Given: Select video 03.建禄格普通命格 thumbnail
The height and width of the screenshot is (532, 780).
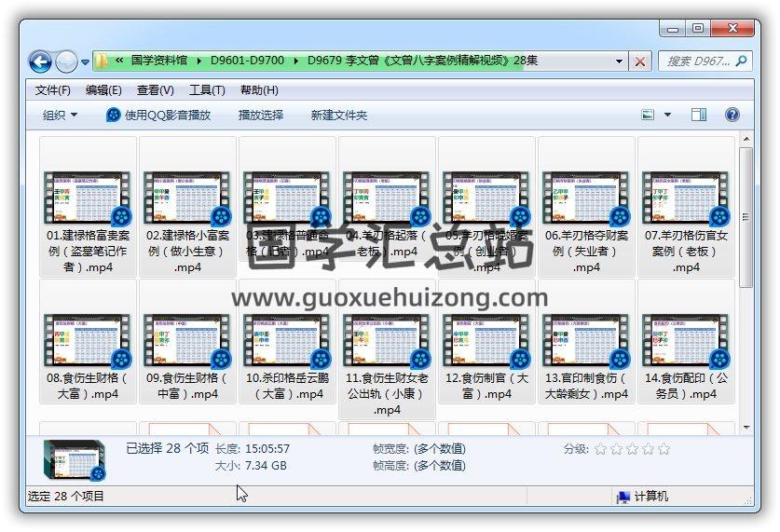Looking at the screenshot, I should click(x=287, y=198).
